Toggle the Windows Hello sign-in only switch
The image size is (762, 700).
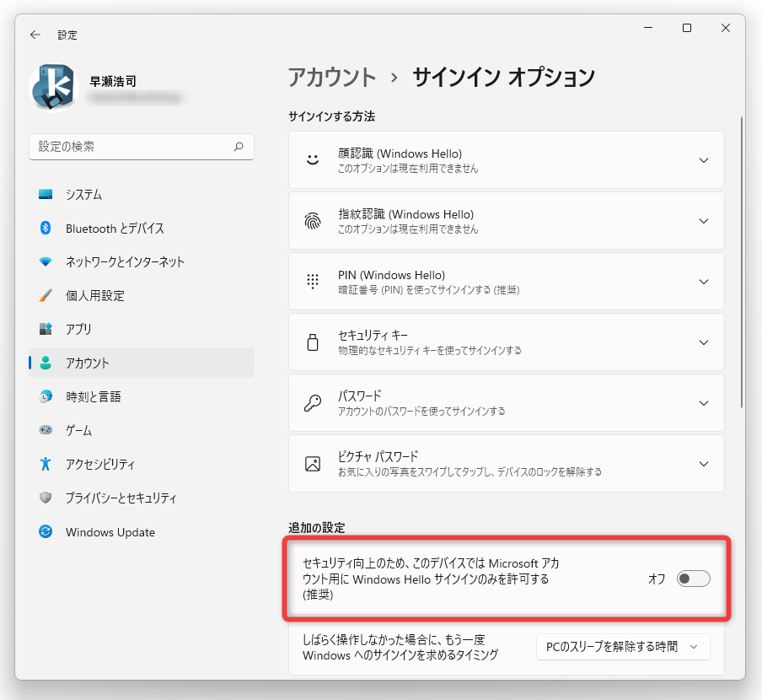click(x=694, y=579)
